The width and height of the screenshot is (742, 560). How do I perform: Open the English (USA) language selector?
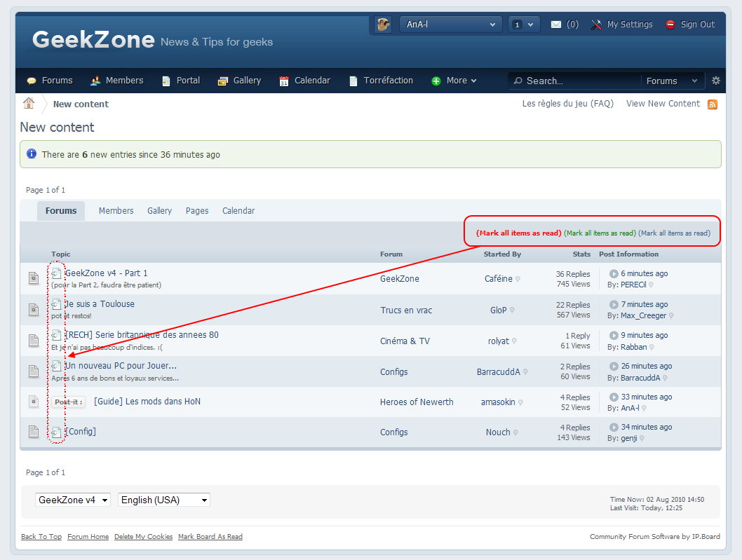pyautogui.click(x=163, y=500)
